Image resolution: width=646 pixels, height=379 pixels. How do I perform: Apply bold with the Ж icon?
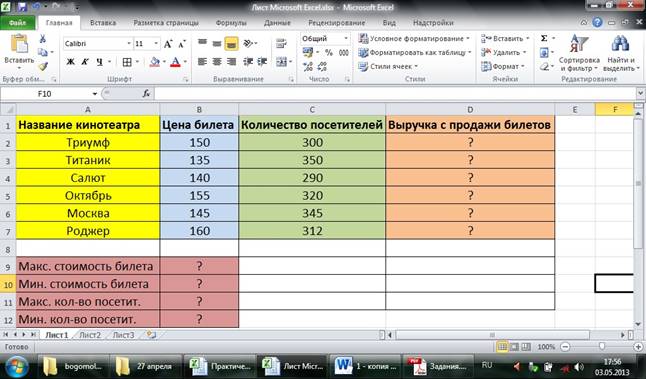click(x=70, y=62)
